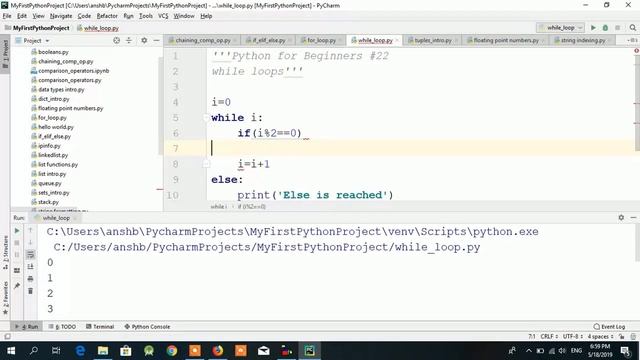
Task: Toggle the Run tool window button
Action: (27, 327)
